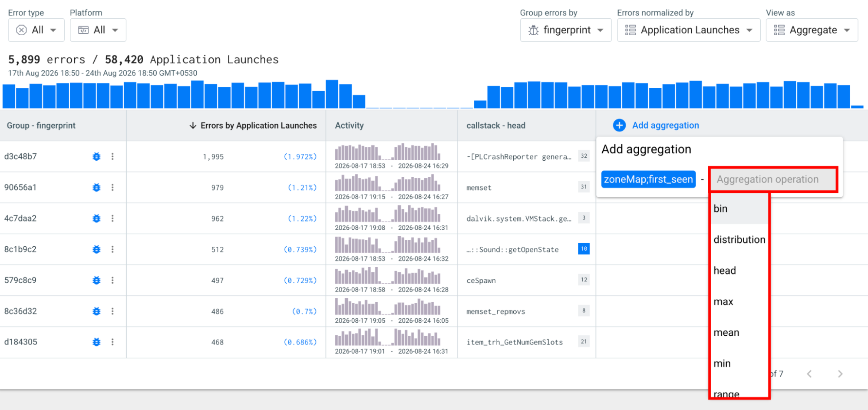Click the highlighted callstack count badge 10
The height and width of the screenshot is (410, 868).
[584, 249]
